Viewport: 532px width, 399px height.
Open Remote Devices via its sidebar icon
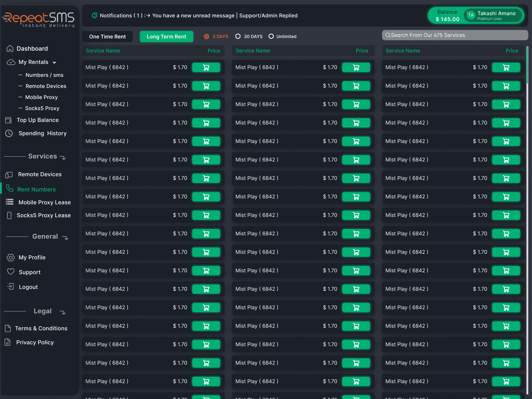[9, 174]
